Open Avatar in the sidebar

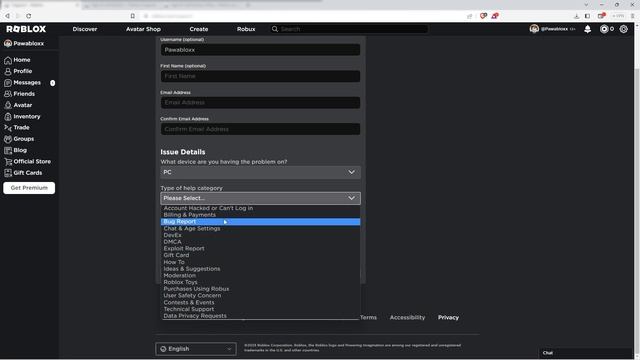click(x=22, y=105)
